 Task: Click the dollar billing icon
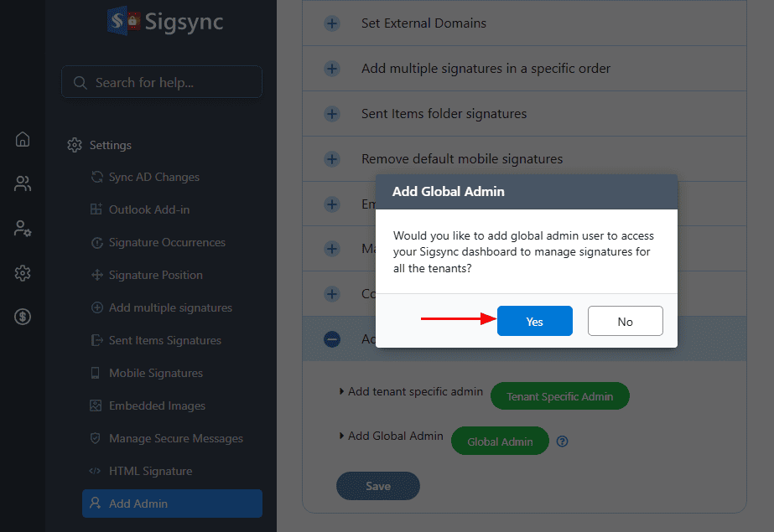(23, 317)
